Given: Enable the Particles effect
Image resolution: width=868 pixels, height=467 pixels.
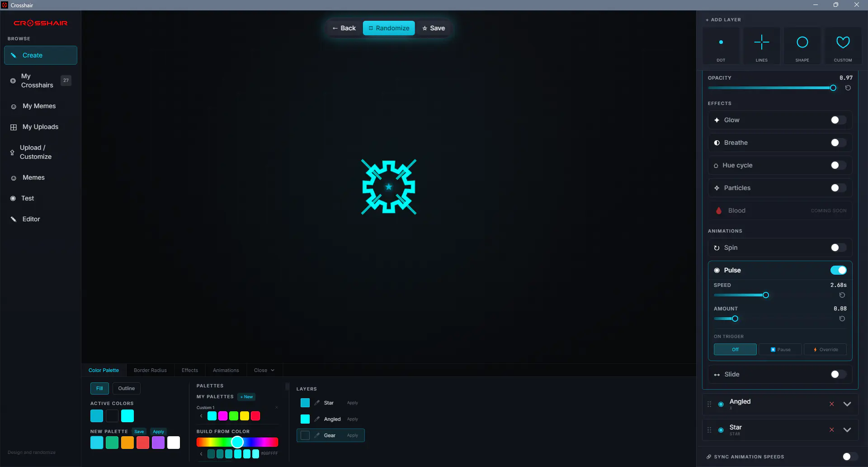Looking at the screenshot, I should pyautogui.click(x=838, y=188).
